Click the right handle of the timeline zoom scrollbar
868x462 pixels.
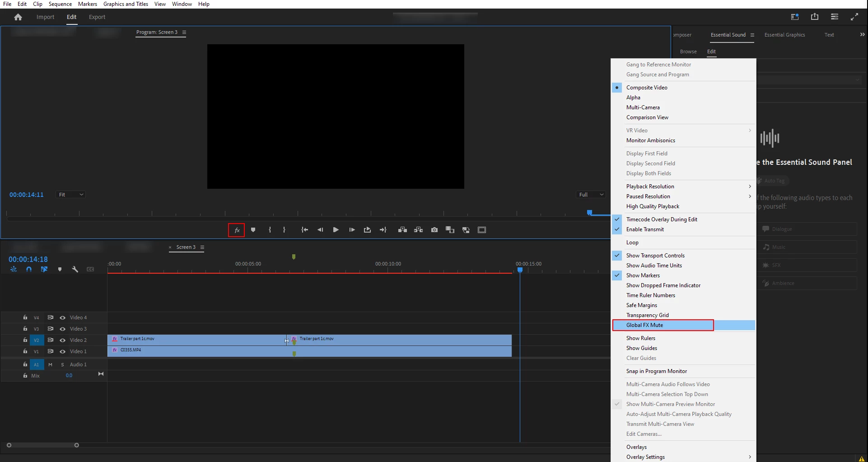coord(77,445)
